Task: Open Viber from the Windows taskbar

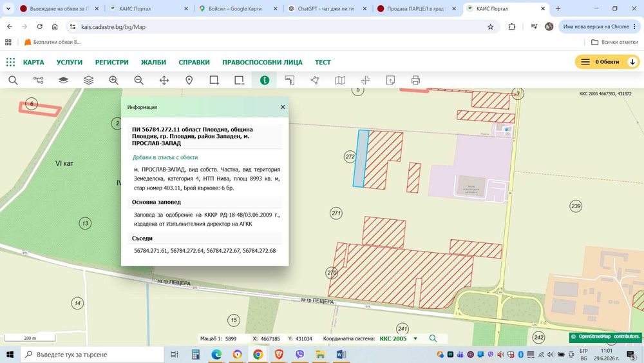Action: point(300,355)
